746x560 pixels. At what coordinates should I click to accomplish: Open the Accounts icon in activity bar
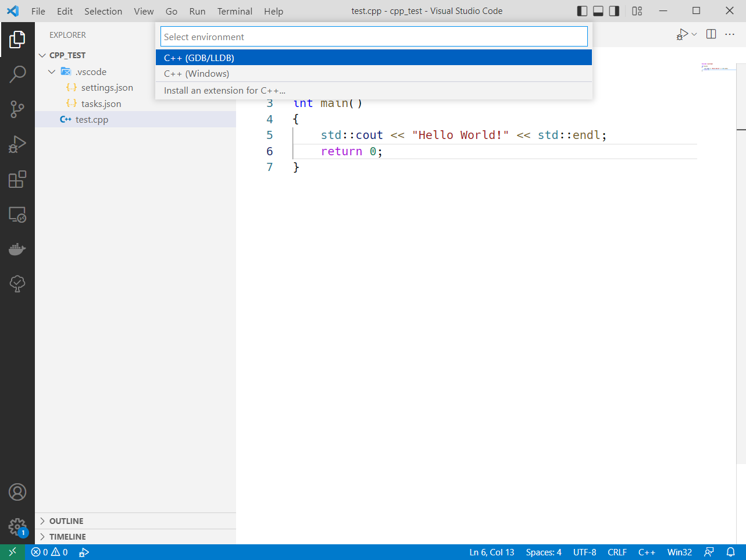pos(17,492)
